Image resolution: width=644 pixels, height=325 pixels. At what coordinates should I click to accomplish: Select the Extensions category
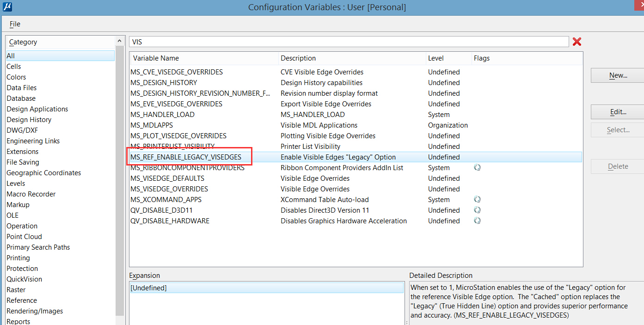(23, 152)
